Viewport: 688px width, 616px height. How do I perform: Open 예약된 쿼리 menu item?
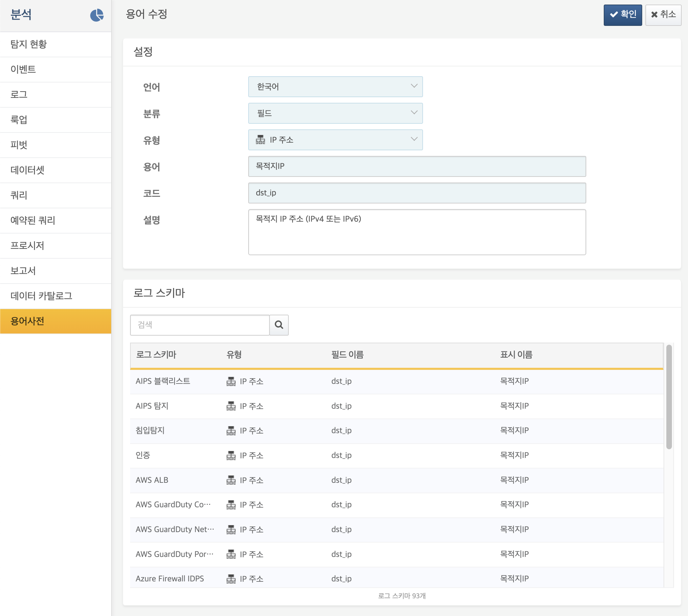56,221
